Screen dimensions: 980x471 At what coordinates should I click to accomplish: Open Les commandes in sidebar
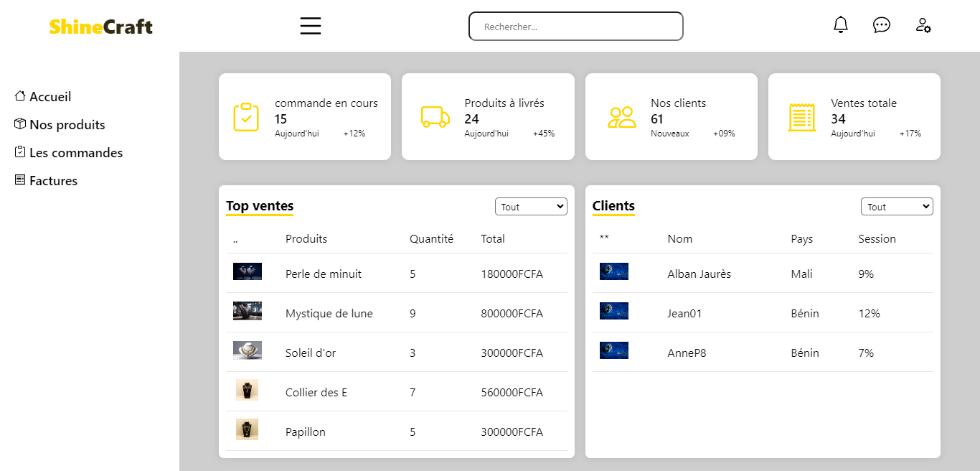coord(76,152)
